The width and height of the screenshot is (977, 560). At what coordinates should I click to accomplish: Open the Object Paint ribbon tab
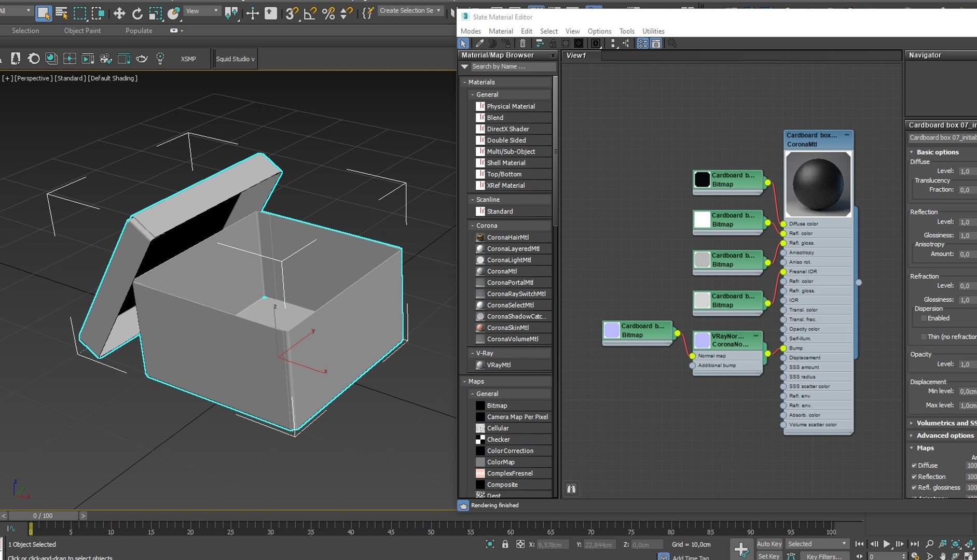[82, 31]
